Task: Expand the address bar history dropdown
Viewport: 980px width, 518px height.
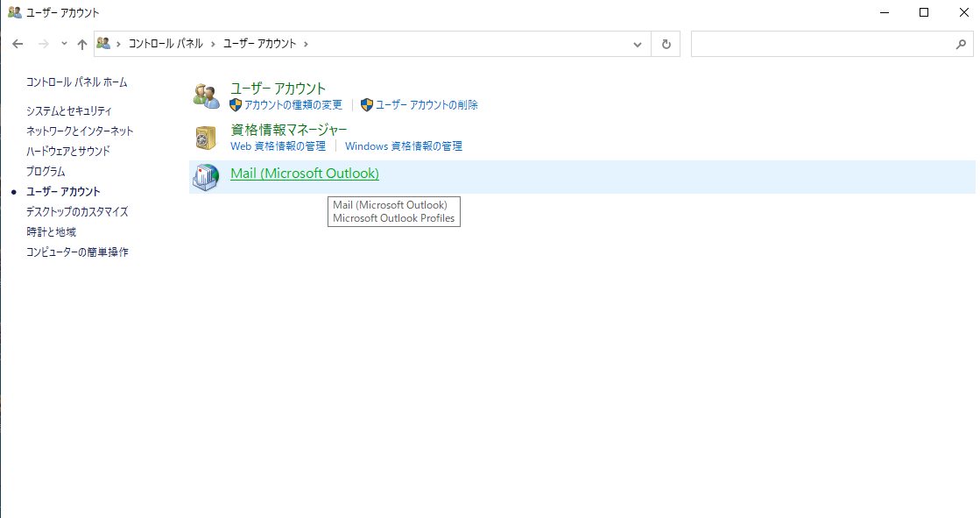Action: click(638, 44)
